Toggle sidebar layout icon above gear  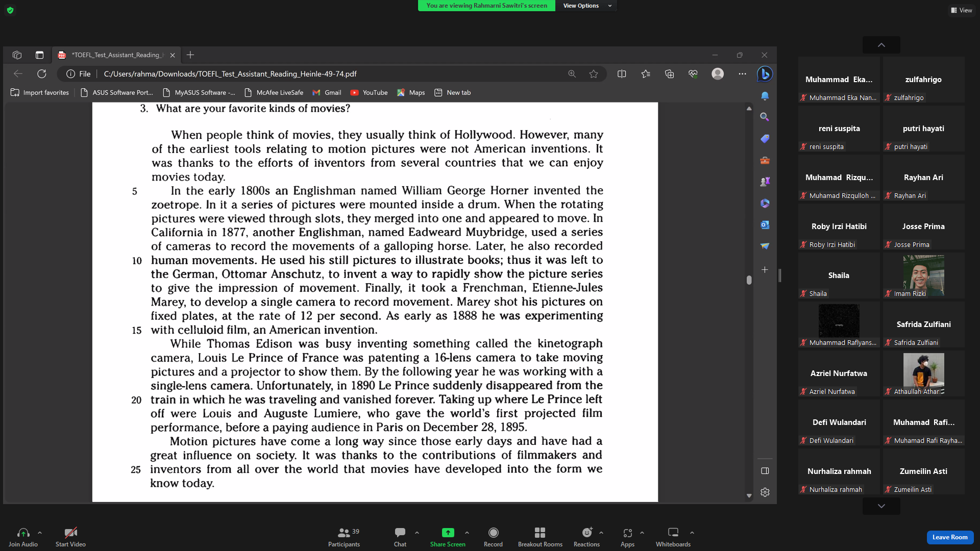click(765, 471)
